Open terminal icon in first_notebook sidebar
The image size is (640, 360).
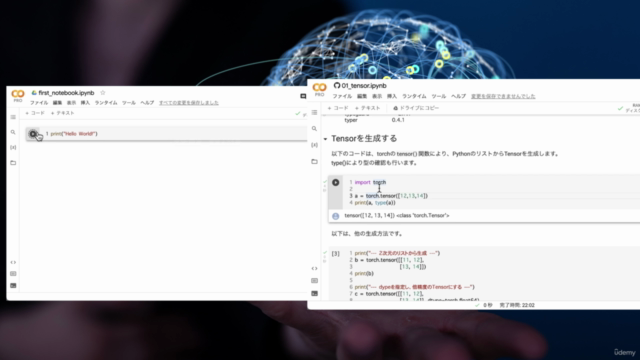[x=13, y=285]
